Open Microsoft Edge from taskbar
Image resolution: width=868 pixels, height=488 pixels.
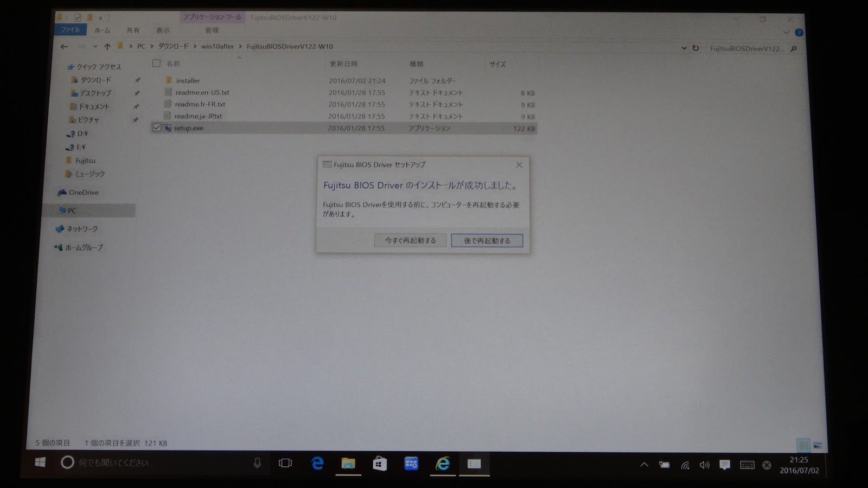coord(317,464)
